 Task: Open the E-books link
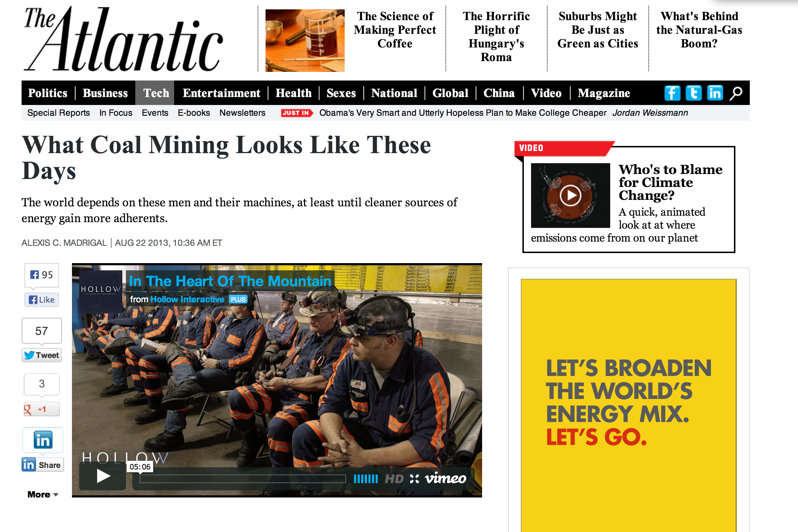(194, 113)
